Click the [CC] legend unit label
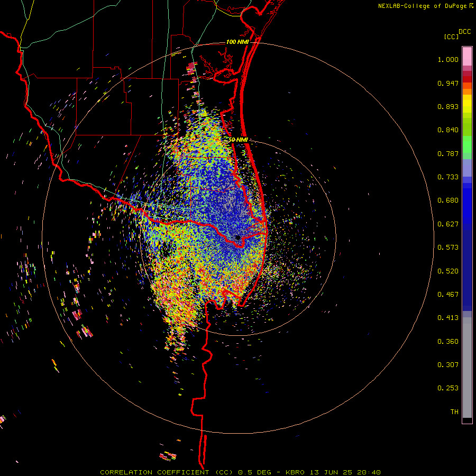The height and width of the screenshot is (476, 476). [x=452, y=36]
